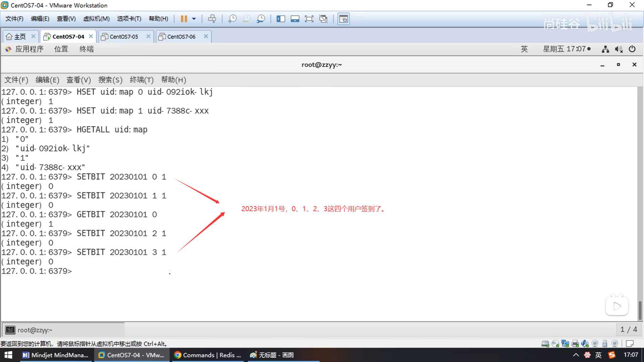Open the clock and calendar dropdown
This screenshot has width=644, height=362.
click(567, 49)
